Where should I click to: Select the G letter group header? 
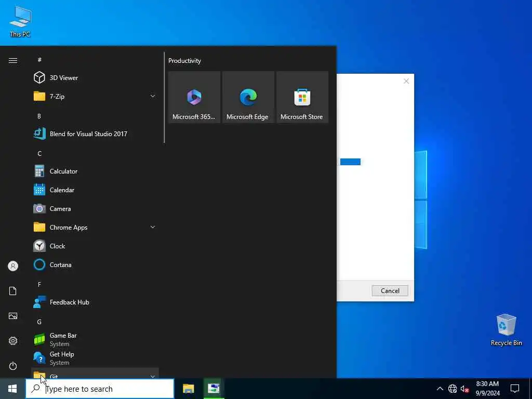(x=39, y=322)
